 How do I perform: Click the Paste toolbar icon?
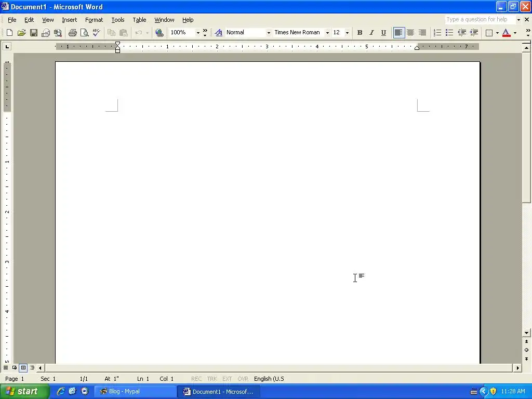(124, 33)
